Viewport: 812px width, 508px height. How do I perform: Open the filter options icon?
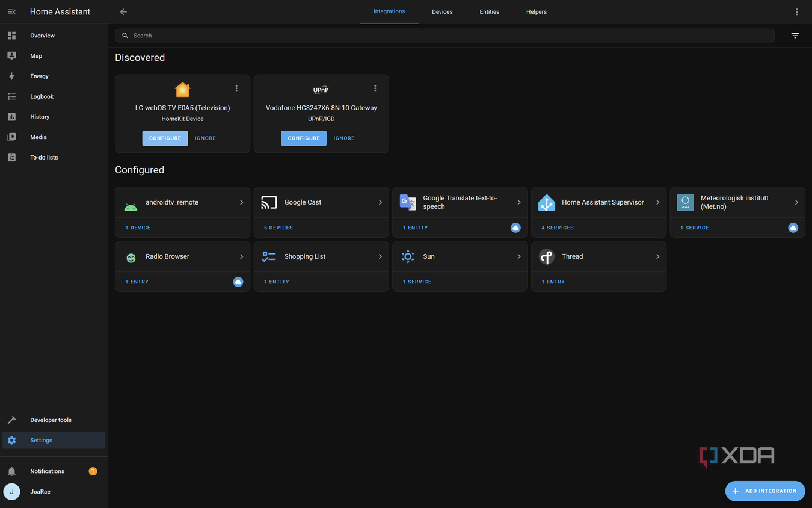[x=795, y=36]
